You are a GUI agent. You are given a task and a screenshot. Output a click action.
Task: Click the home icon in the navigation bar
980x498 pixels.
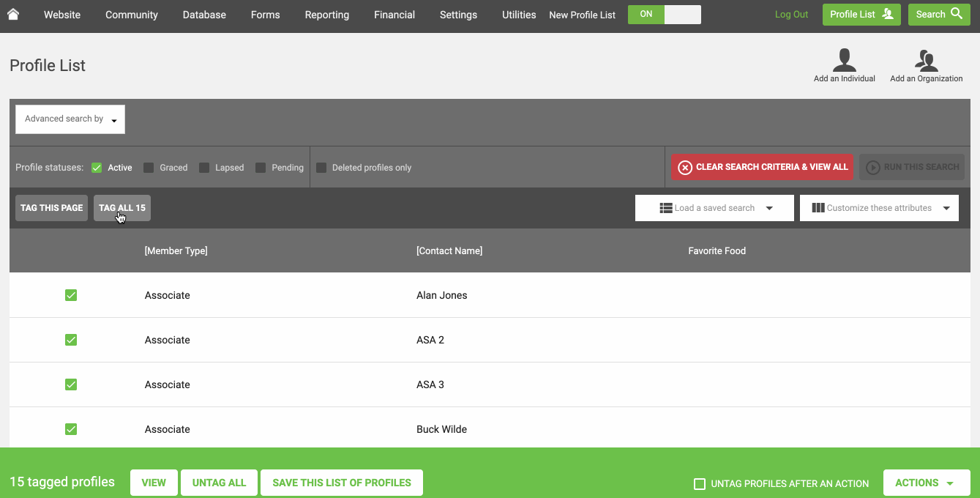pos(13,13)
